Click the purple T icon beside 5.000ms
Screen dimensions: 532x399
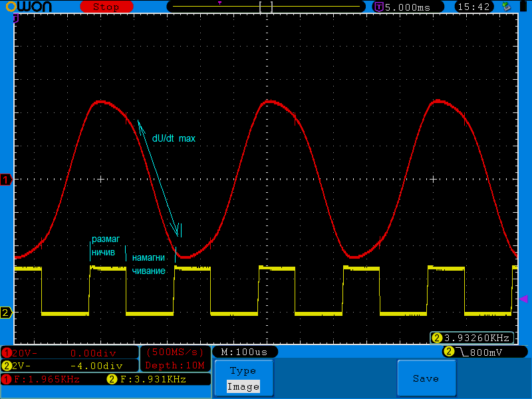pos(379,7)
